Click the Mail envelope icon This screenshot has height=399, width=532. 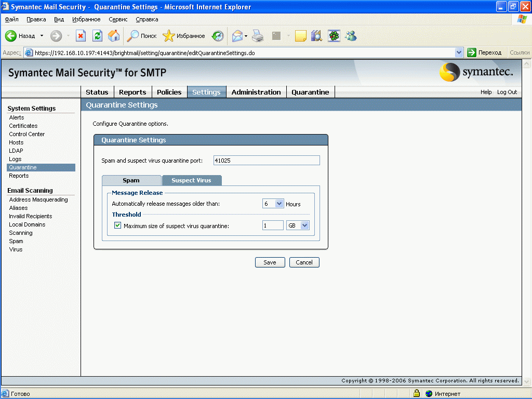(x=237, y=36)
